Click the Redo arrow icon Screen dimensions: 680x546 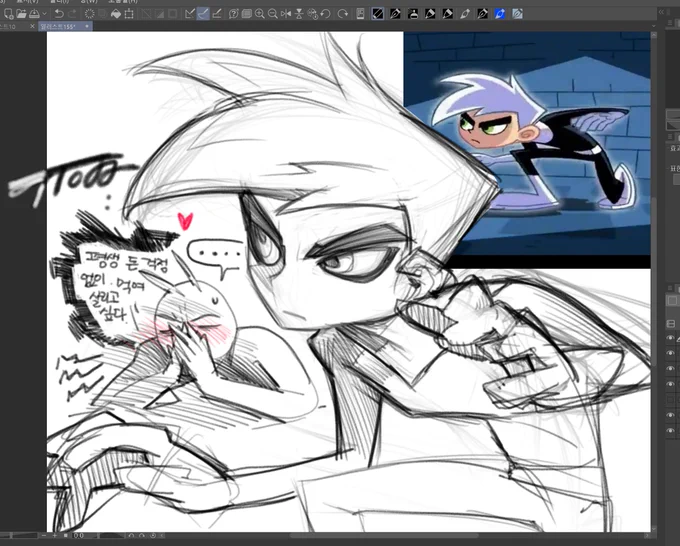click(72, 14)
